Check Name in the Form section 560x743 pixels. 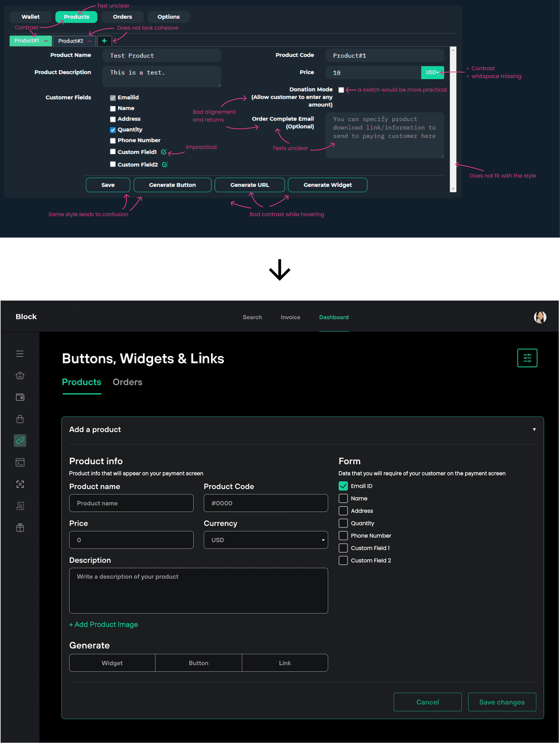(343, 499)
